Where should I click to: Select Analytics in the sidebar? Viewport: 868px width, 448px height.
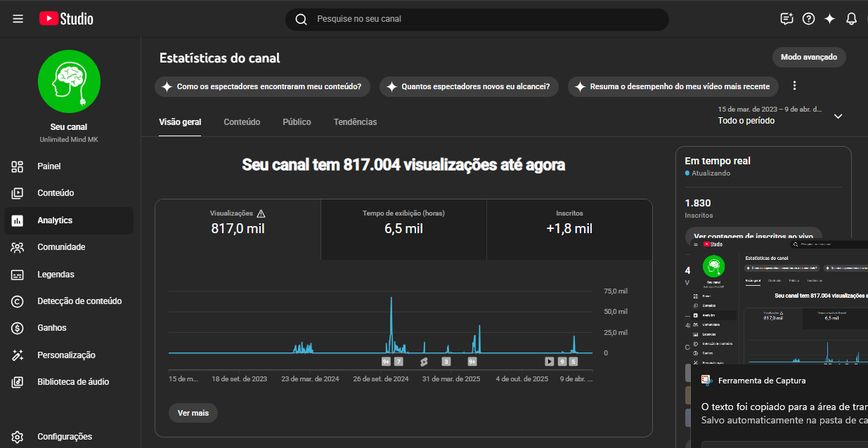(x=69, y=220)
